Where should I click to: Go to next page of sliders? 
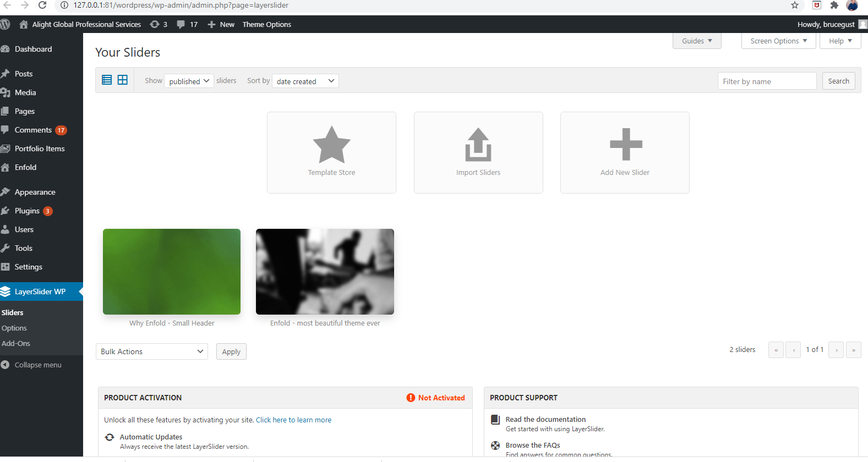(x=836, y=350)
